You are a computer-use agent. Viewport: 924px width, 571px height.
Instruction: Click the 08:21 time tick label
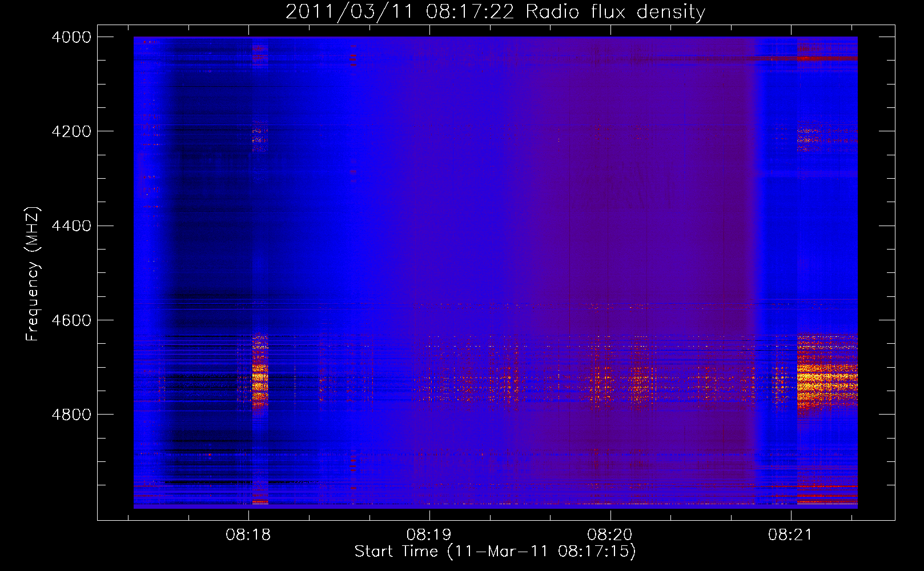click(x=790, y=535)
